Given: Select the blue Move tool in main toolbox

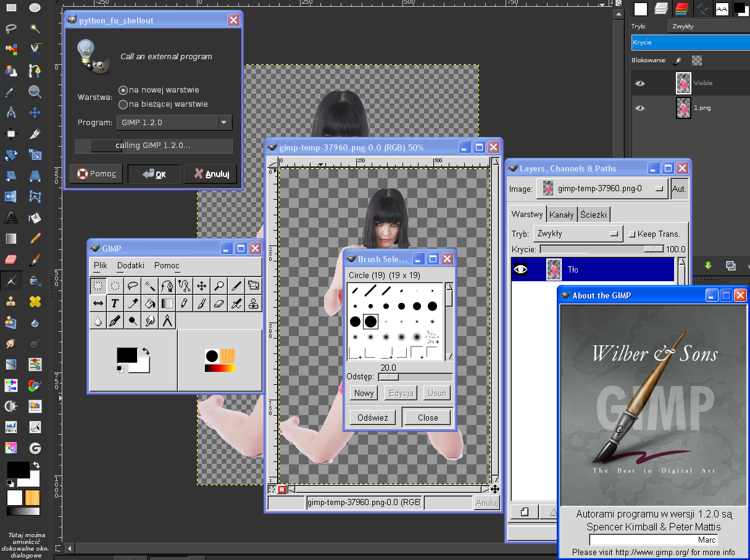Looking at the screenshot, I should coord(35,113).
